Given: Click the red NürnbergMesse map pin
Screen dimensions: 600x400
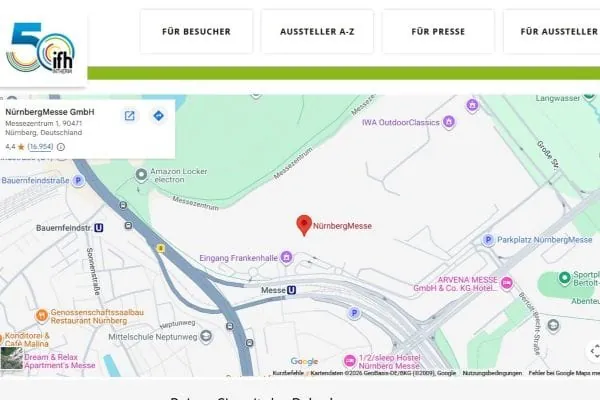Looking at the screenshot, I should click(x=304, y=225).
